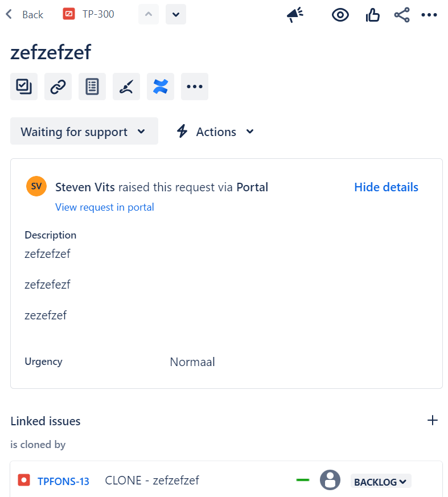This screenshot has height=497, width=448.
Task: Click the megaphone feedback icon
Action: 295,15
